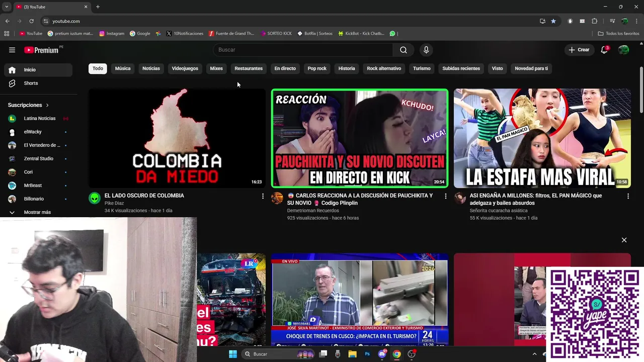
Task: Select the Turismo filter chip
Action: click(422, 68)
